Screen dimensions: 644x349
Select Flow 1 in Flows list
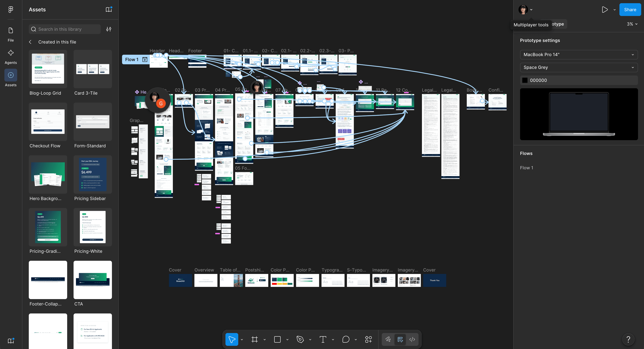[x=526, y=168]
